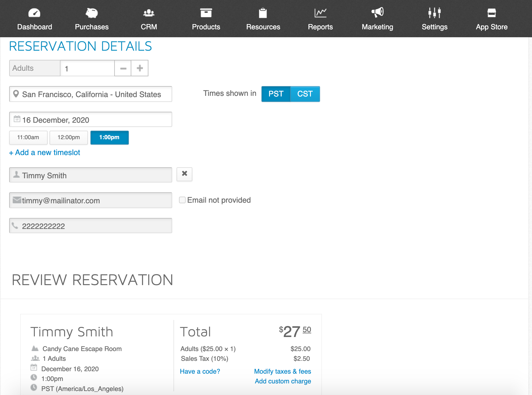Open the Settings sliders icon
The height and width of the screenshot is (395, 532).
(x=435, y=13)
